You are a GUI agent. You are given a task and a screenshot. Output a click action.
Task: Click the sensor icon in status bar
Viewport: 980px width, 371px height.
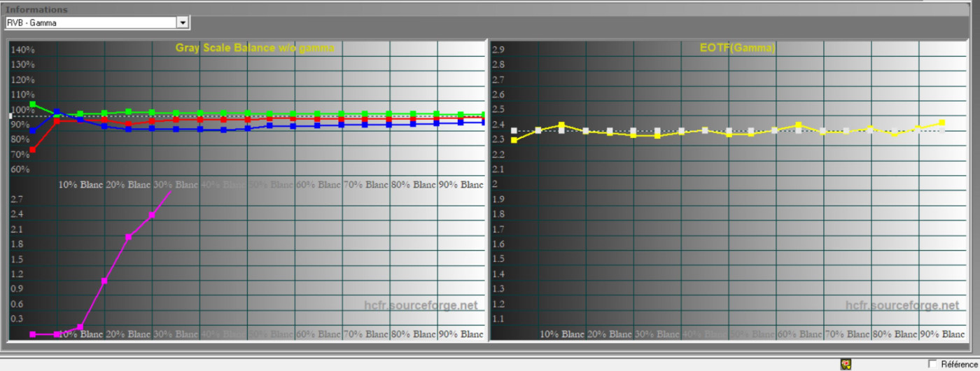[x=846, y=364]
